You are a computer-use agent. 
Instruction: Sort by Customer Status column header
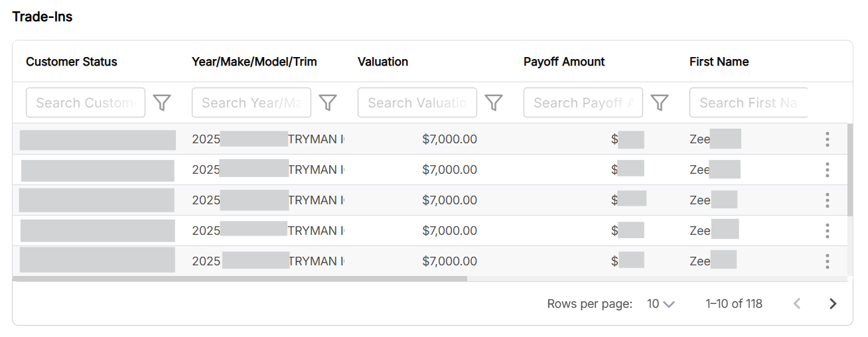(x=72, y=62)
